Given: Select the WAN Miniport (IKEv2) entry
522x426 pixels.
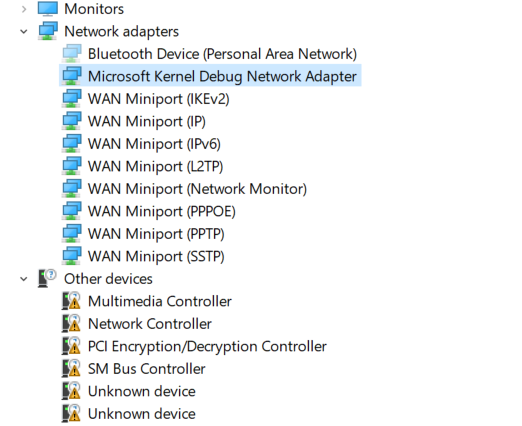Looking at the screenshot, I should pos(158,99).
